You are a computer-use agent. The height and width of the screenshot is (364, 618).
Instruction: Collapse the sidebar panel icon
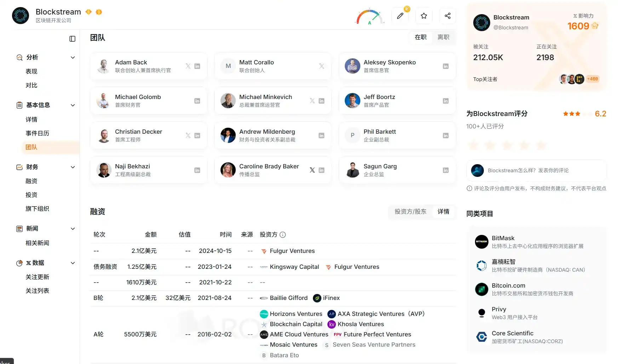point(73,39)
